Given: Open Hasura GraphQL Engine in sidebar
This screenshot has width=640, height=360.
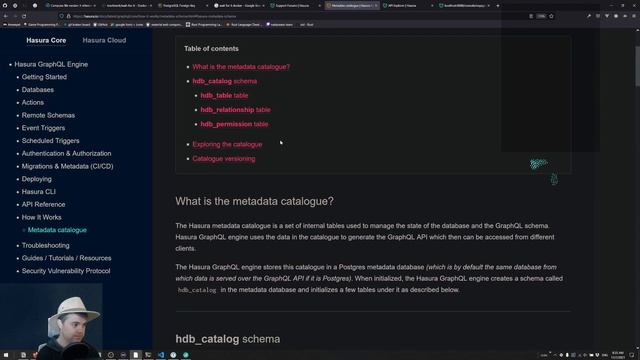Looking at the screenshot, I should click(51, 64).
